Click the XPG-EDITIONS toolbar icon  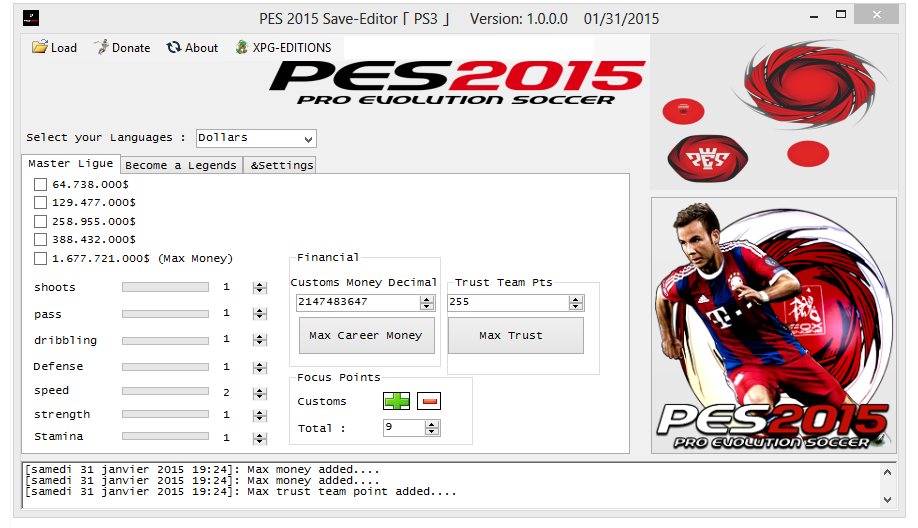coord(242,47)
